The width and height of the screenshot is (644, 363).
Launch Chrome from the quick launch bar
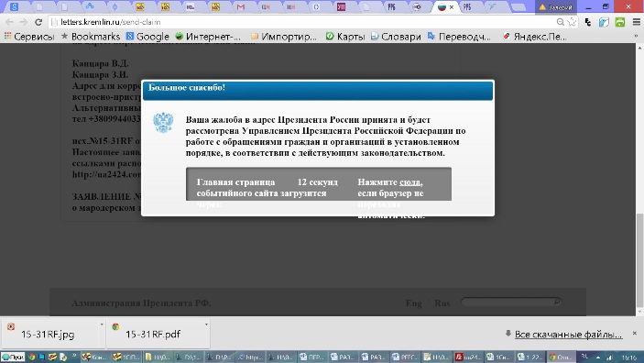pos(32,357)
